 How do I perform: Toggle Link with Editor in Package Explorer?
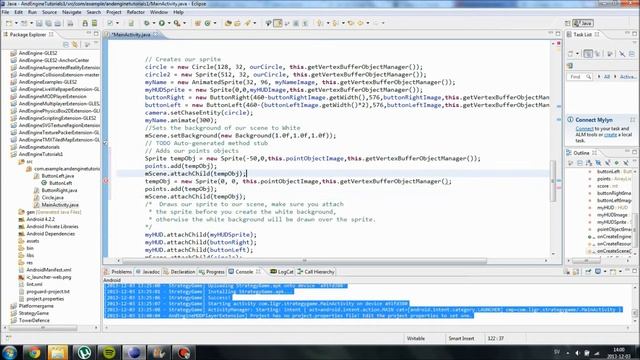pyautogui.click(x=75, y=44)
